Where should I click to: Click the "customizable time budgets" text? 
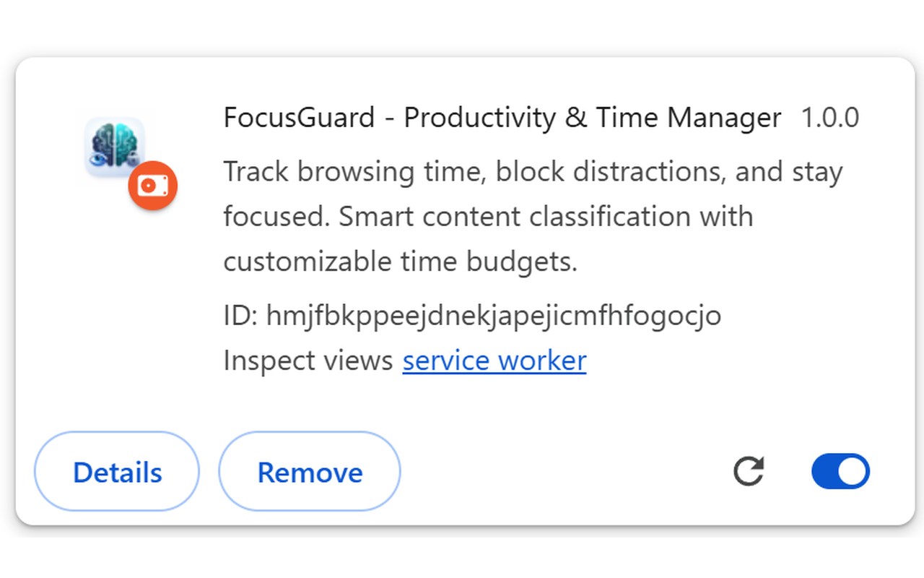click(x=400, y=262)
